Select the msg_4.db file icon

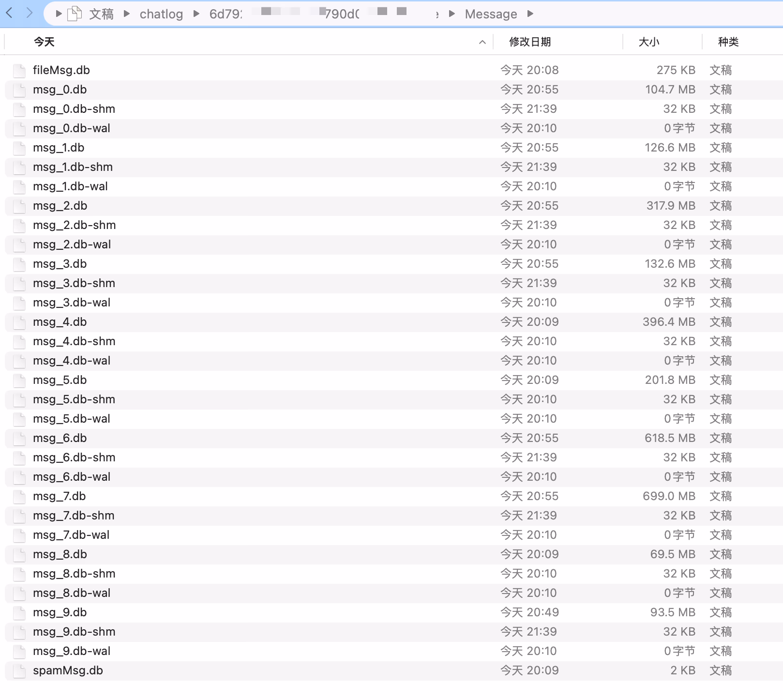(x=19, y=322)
